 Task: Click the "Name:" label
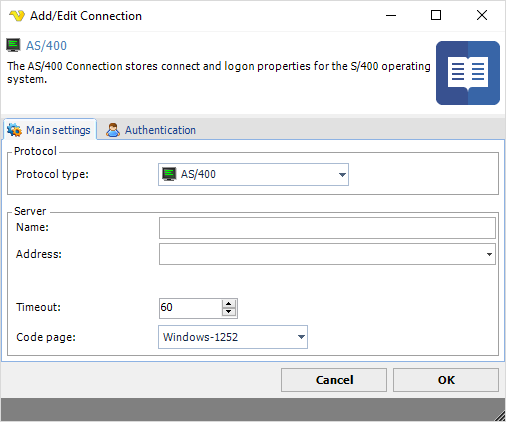click(x=32, y=227)
